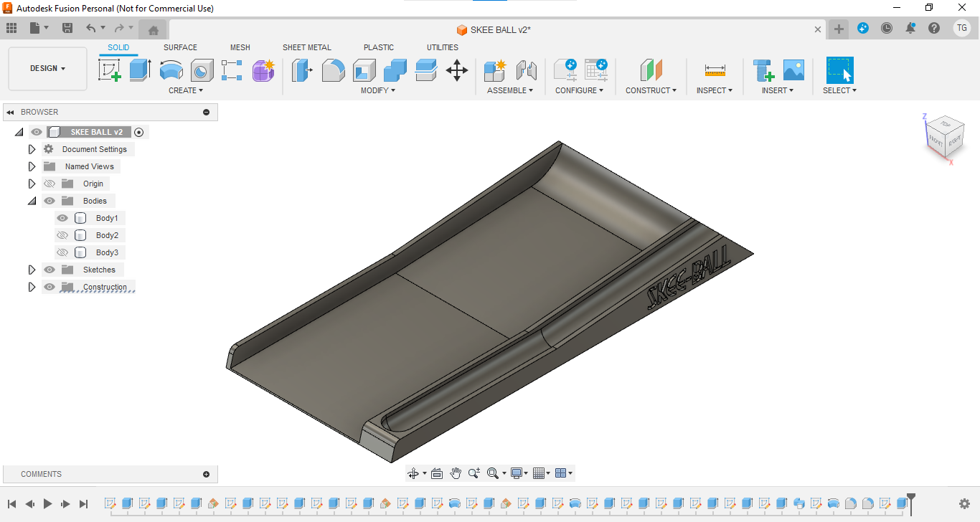Switch to the UTILITIES tab
Viewport: 980px width, 522px height.
[443, 47]
